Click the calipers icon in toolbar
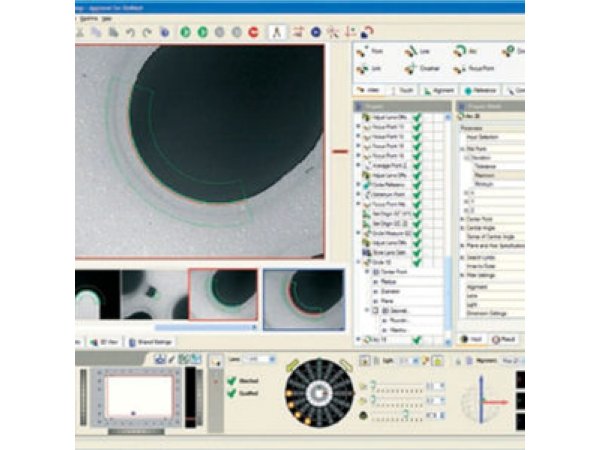Screen dimensions: 600x450 point(275,32)
